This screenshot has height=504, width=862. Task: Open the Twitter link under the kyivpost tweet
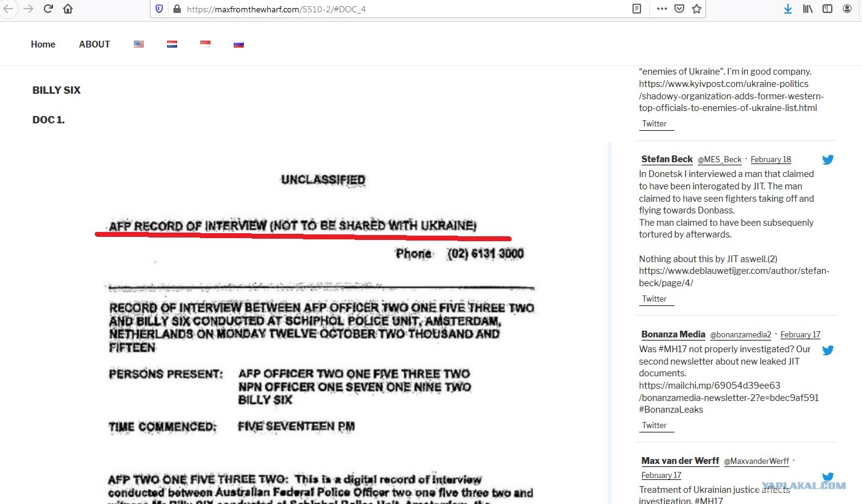pos(655,123)
